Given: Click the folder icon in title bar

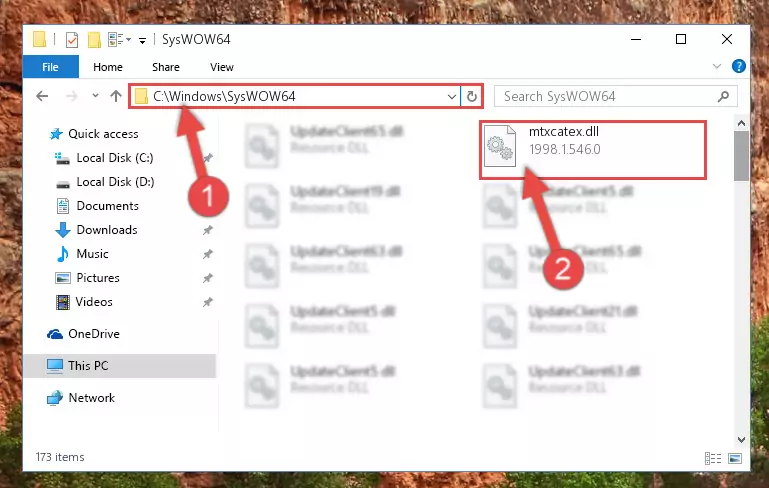Looking at the screenshot, I should click(x=39, y=39).
